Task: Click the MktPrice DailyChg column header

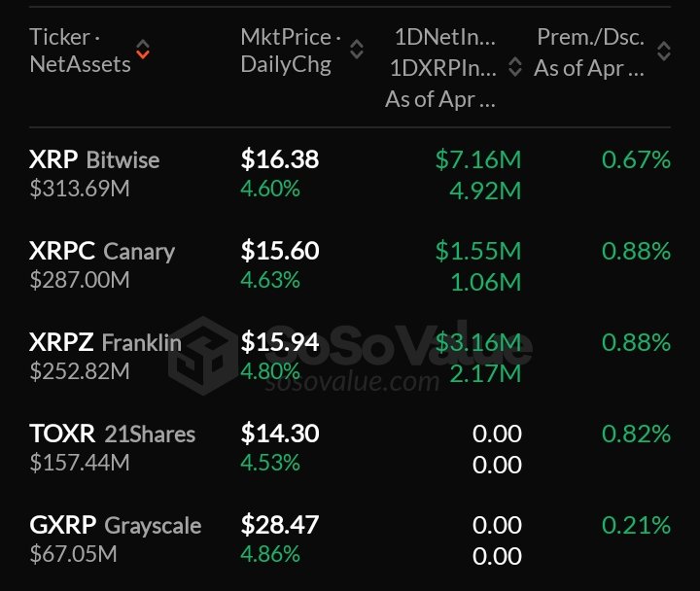Action: tap(290, 51)
